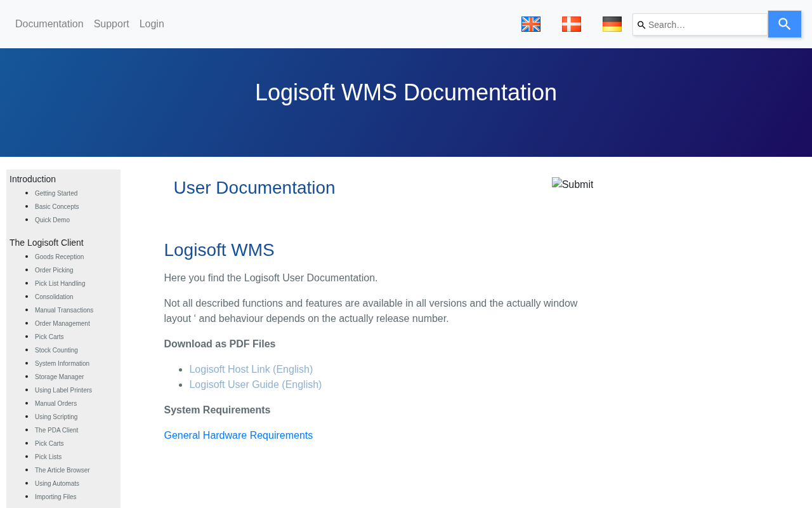The height and width of the screenshot is (508, 812).
Task: Open Consolidation sidebar page
Action: pos(54,297)
